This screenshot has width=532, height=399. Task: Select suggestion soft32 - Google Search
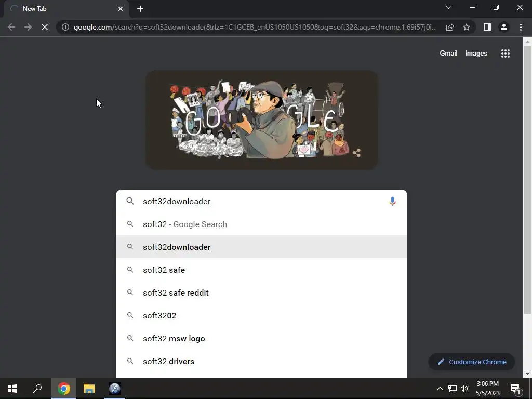pyautogui.click(x=261, y=224)
